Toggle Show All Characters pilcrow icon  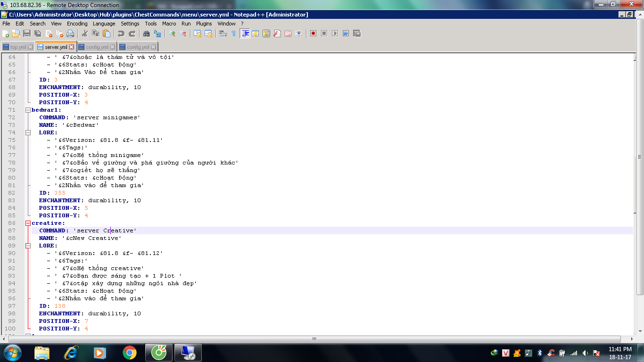pos(234,33)
